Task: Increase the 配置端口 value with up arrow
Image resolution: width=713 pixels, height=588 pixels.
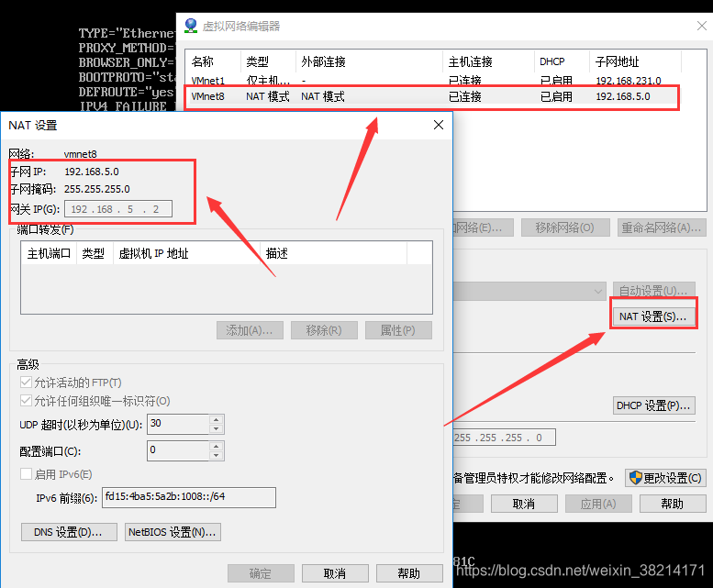Action: [217, 446]
